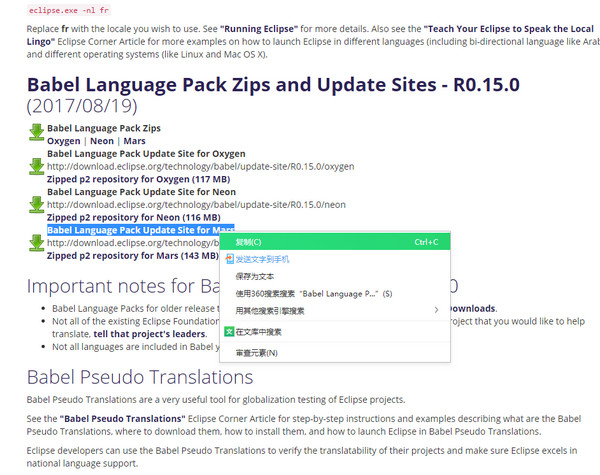The image size is (600, 475).
Task: Click the "Babel Language Pack Update Site for Oxygen" label
Action: 146,154
